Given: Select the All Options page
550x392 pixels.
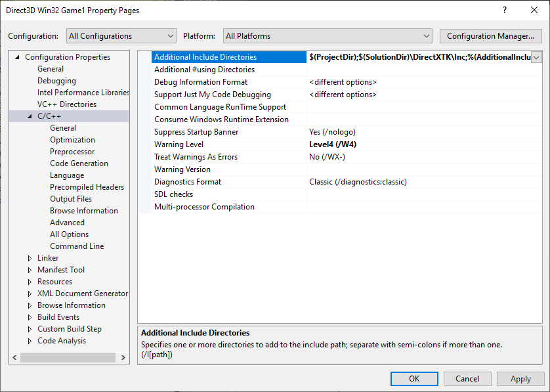Looking at the screenshot, I should 69,234.
